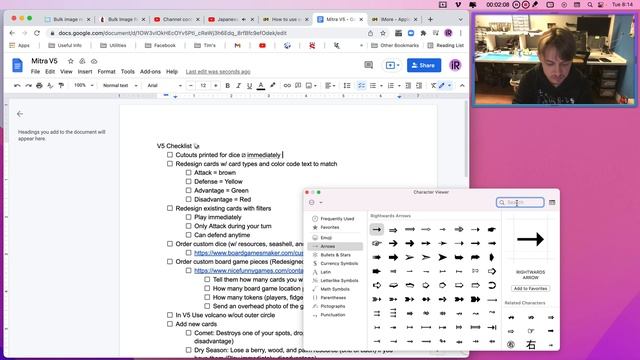The image size is (640, 360).
Task: Check 'Only Attack during your turn' checkbox
Action: (189, 226)
